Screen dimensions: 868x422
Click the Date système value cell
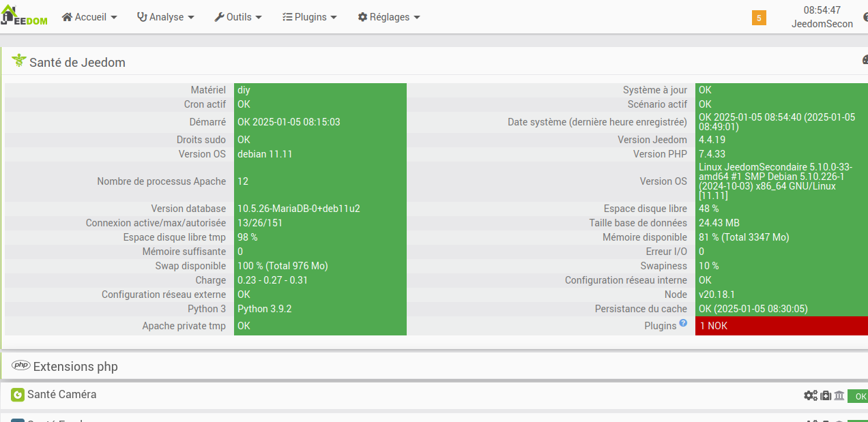pyautogui.click(x=781, y=122)
